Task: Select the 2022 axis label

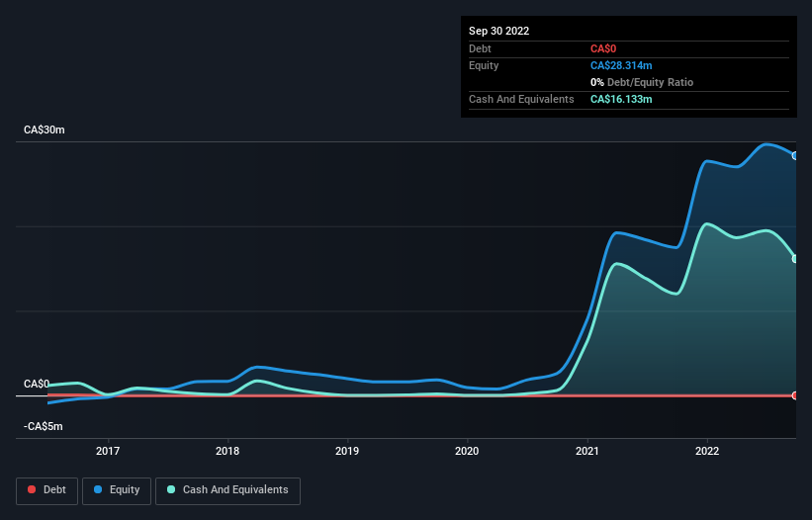Action: 707,451
